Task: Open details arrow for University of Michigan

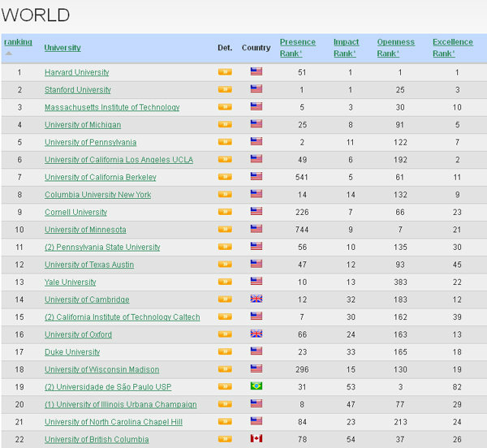Action: click(225, 125)
